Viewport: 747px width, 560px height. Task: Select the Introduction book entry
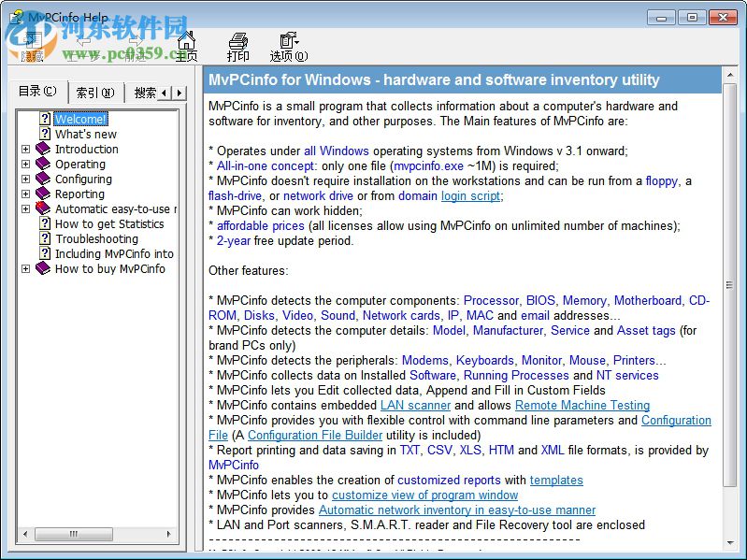pos(87,149)
